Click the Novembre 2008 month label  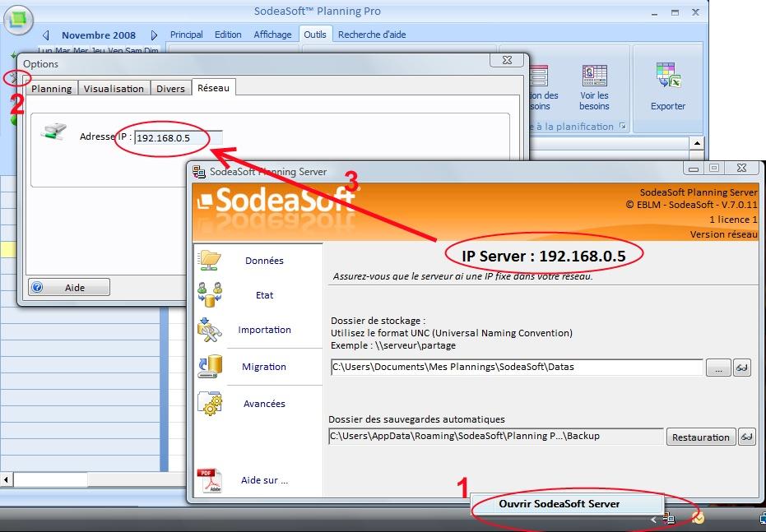tap(99, 35)
